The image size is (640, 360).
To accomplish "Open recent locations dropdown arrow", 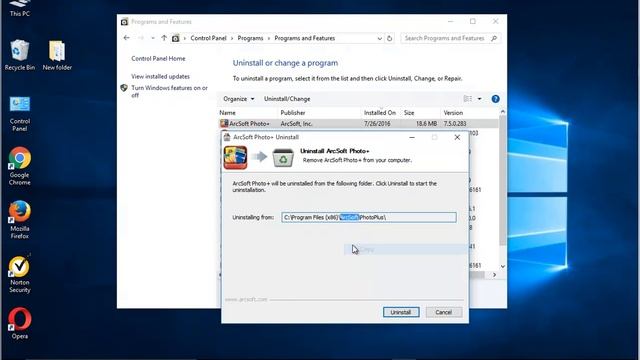I will [153, 38].
